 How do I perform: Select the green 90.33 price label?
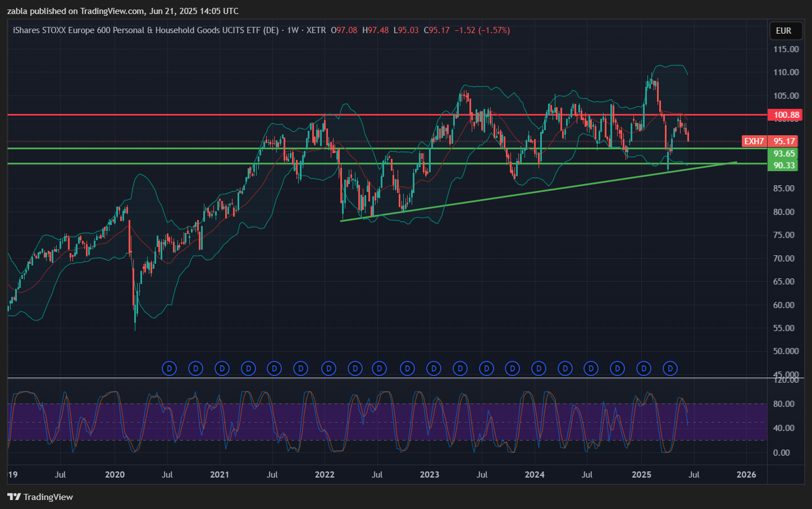[x=784, y=165]
